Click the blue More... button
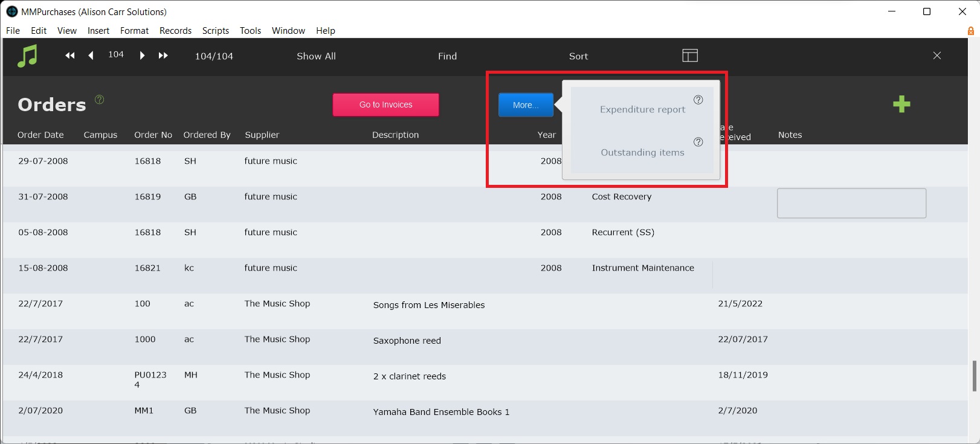The height and width of the screenshot is (444, 980). [x=526, y=105]
